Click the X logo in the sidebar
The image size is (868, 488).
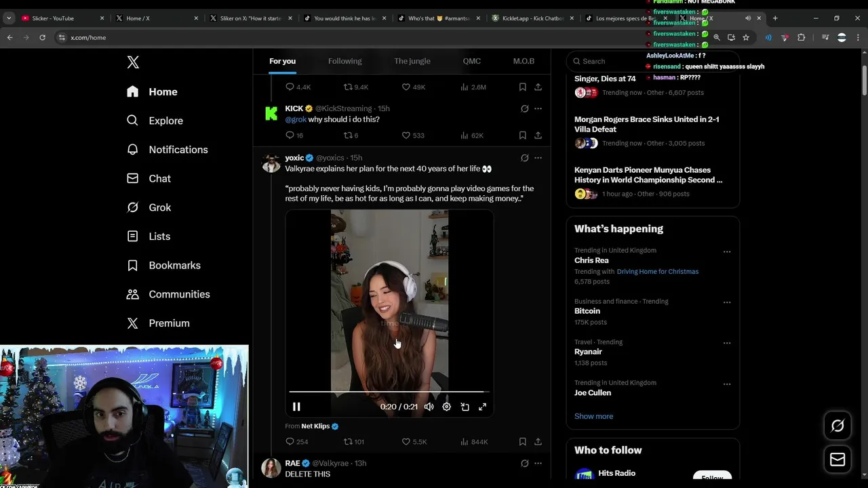coord(133,62)
